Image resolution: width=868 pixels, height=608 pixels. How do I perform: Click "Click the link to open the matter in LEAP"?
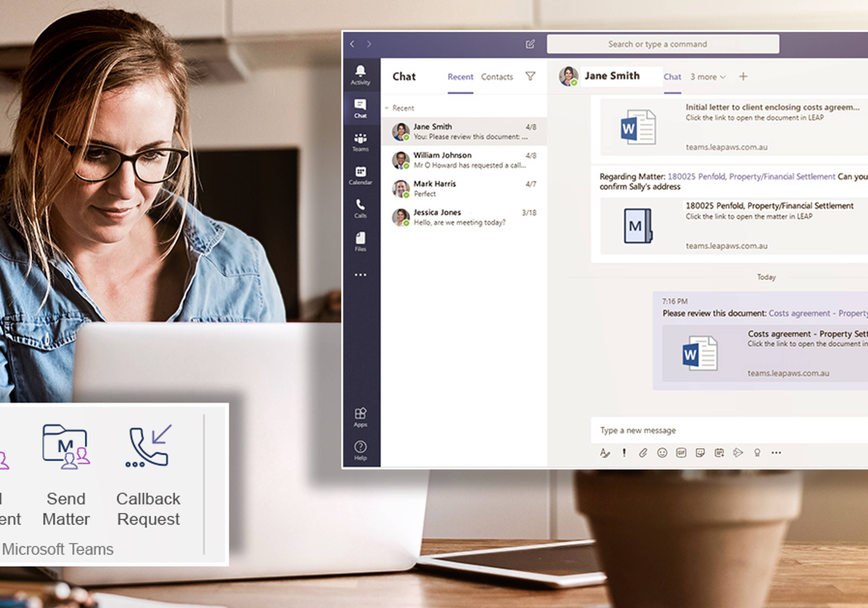point(749,216)
